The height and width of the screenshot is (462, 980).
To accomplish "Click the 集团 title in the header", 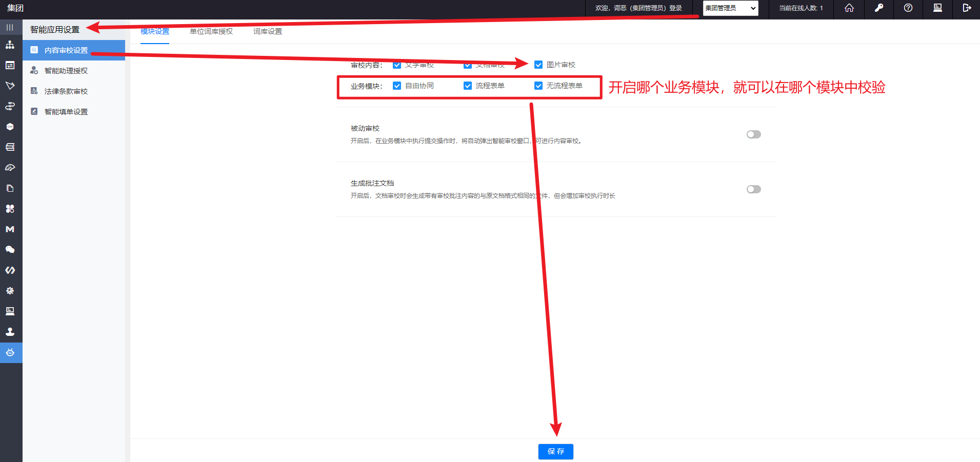I will pos(15,8).
